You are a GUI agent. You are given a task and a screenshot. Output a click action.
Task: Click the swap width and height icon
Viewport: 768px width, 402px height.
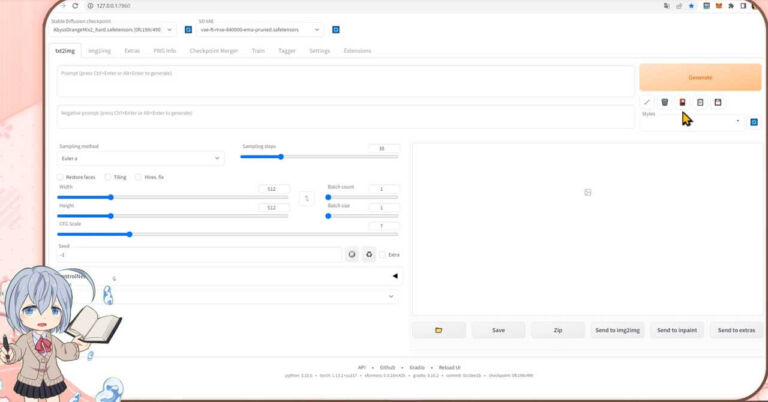[307, 198]
